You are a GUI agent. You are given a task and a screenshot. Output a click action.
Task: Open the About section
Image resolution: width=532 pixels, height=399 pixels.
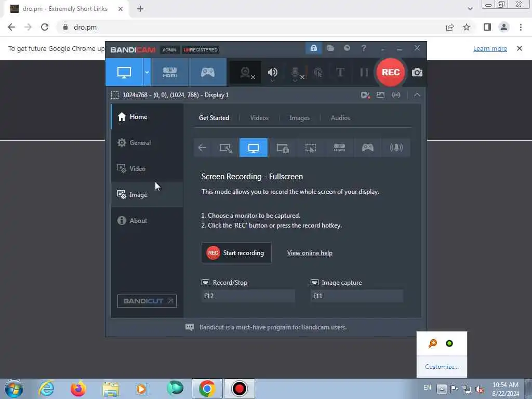(147, 220)
